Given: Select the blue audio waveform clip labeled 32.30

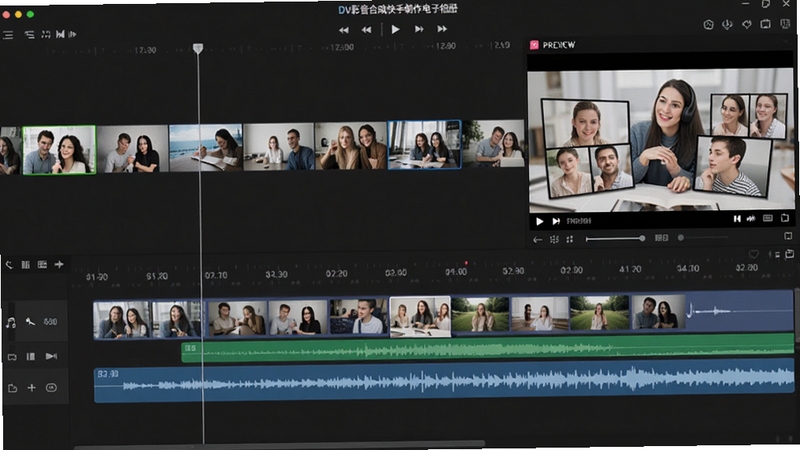Looking at the screenshot, I should pyautogui.click(x=444, y=382).
